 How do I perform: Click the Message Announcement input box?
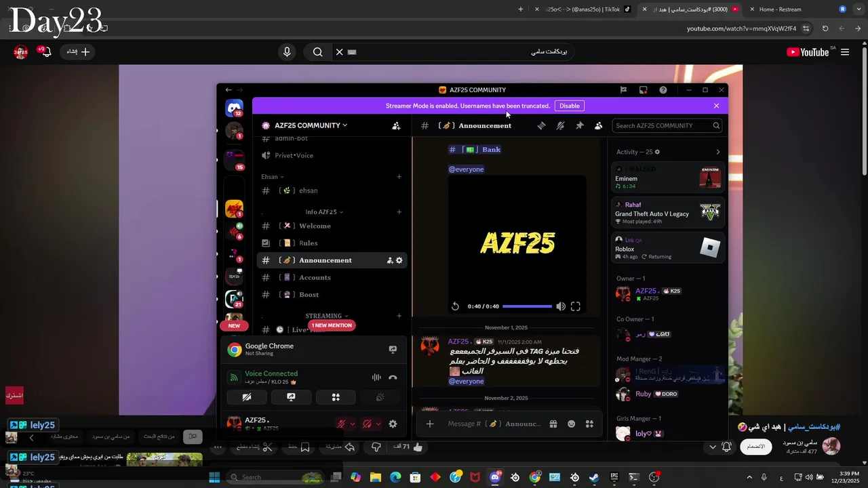[x=494, y=424]
